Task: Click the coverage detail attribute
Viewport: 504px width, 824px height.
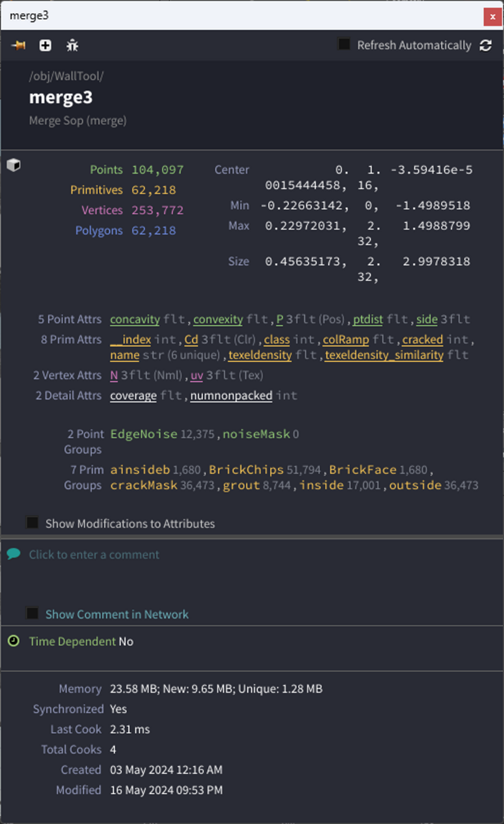Action: coord(133,396)
